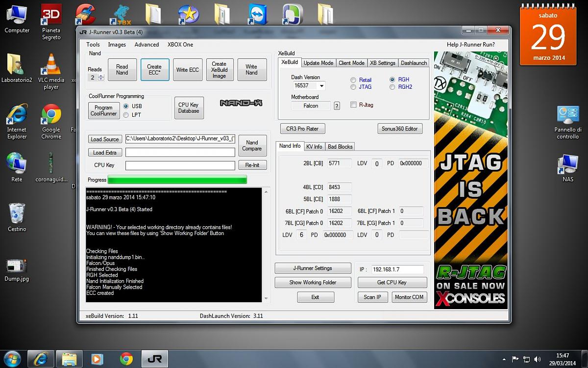The image size is (588, 368).
Task: Click the Read Nand button
Action: 122,70
